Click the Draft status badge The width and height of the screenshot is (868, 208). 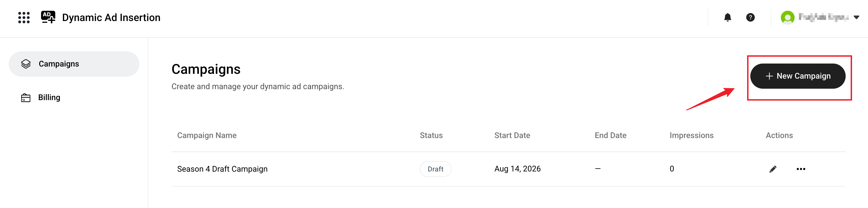(435, 169)
